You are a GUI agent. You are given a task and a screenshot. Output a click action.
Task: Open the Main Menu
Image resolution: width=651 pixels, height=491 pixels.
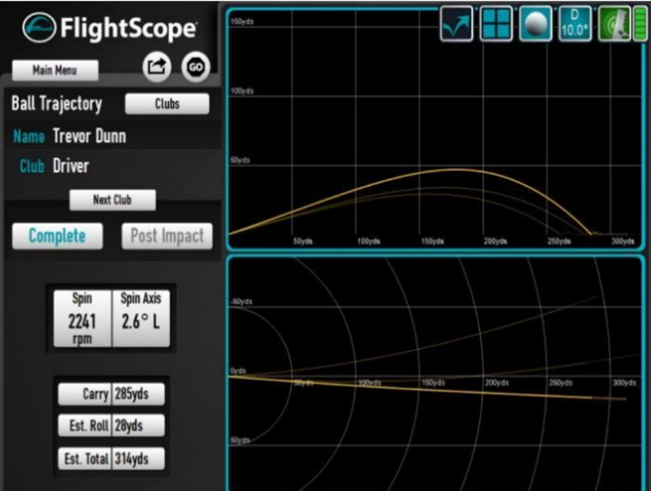(55, 70)
